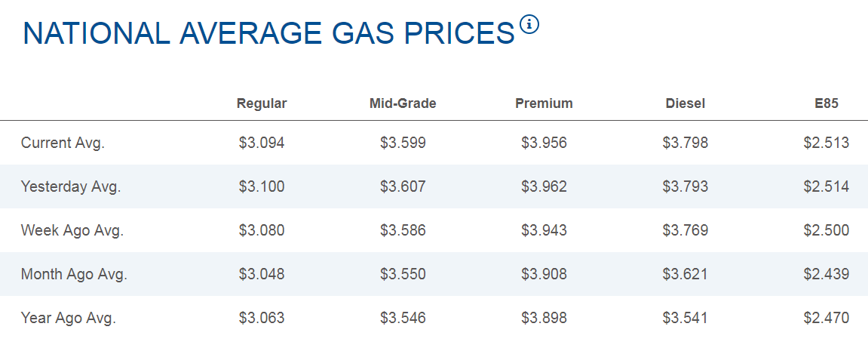Click the Diesel column header
The image size is (868, 345).
pyautogui.click(x=685, y=103)
